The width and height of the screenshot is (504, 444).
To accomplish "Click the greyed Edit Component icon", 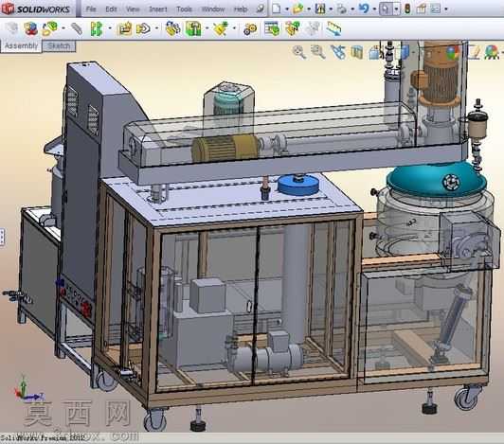I will coord(12,28).
